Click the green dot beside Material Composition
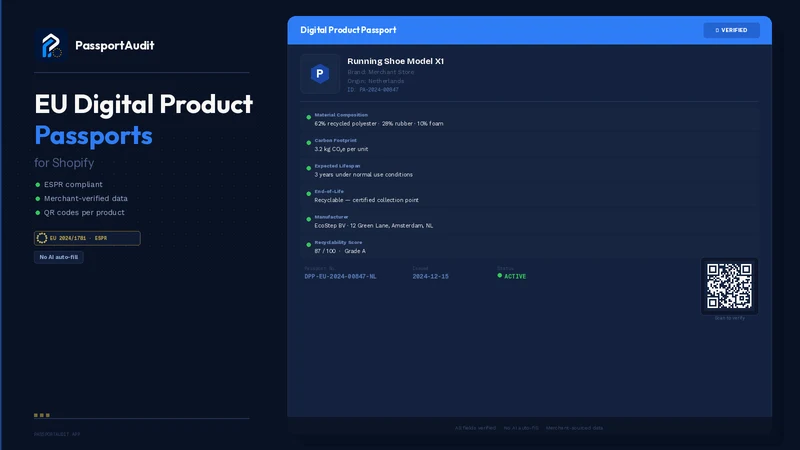The height and width of the screenshot is (450, 800). [x=309, y=117]
